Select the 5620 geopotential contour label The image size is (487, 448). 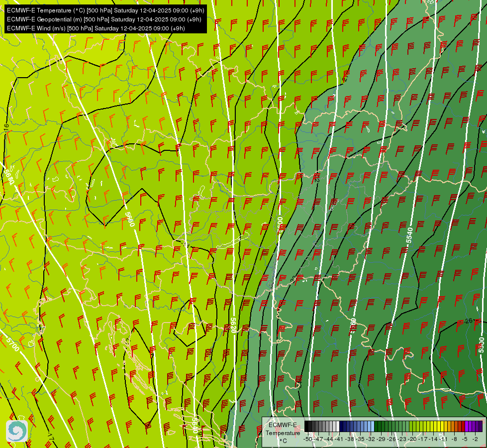click(x=233, y=325)
